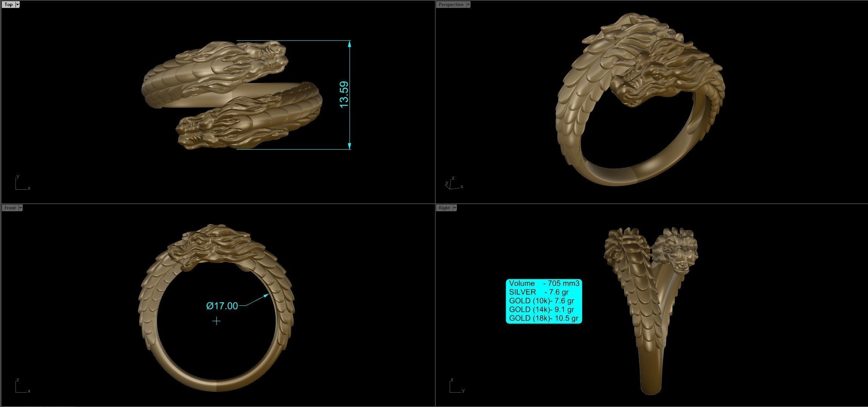Open the Top viewport dropdown arrow

coord(18,5)
